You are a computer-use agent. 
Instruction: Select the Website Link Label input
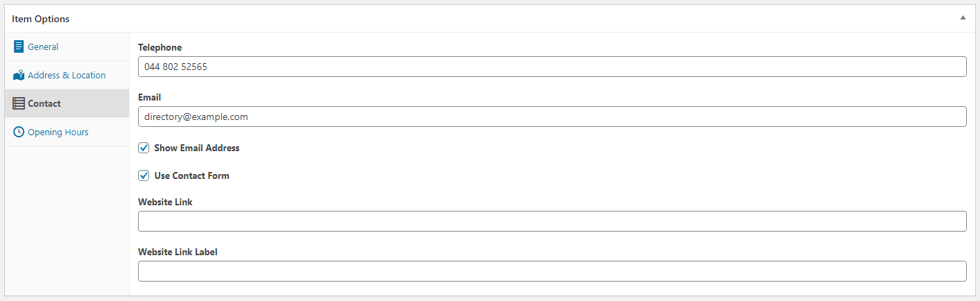(x=552, y=271)
